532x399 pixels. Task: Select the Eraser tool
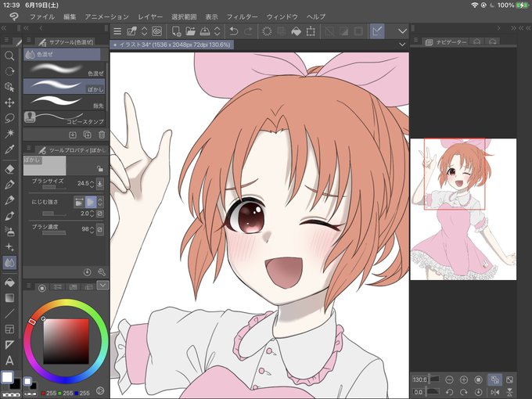pyautogui.click(x=9, y=169)
